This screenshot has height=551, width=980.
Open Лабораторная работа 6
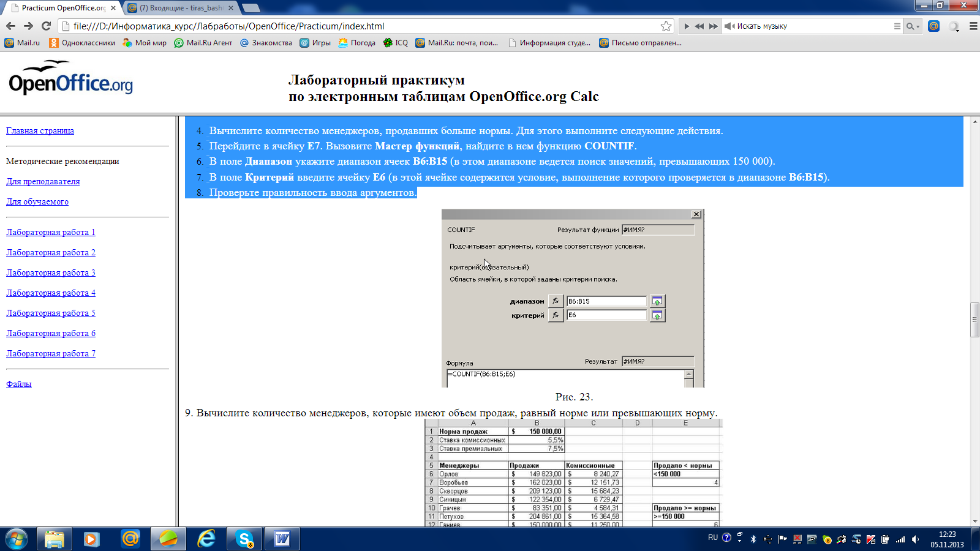coord(51,333)
